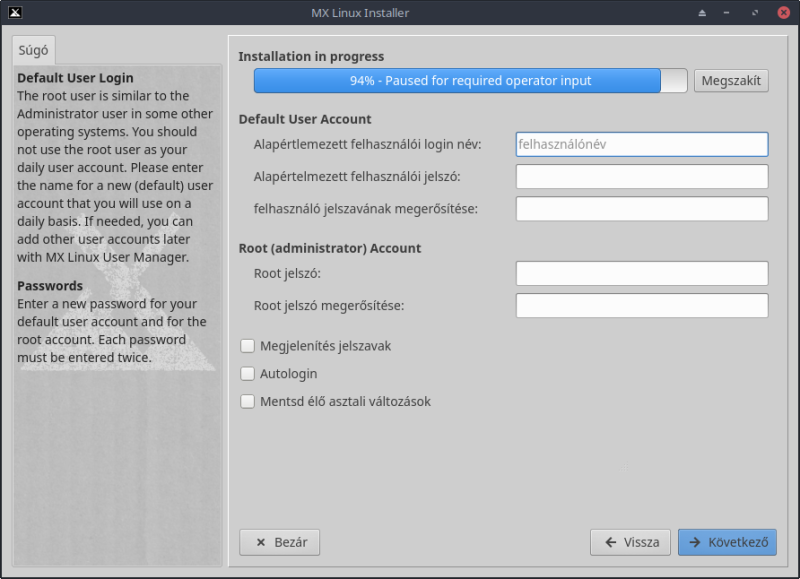
Task: Proceed with the Következő button
Action: [x=727, y=542]
